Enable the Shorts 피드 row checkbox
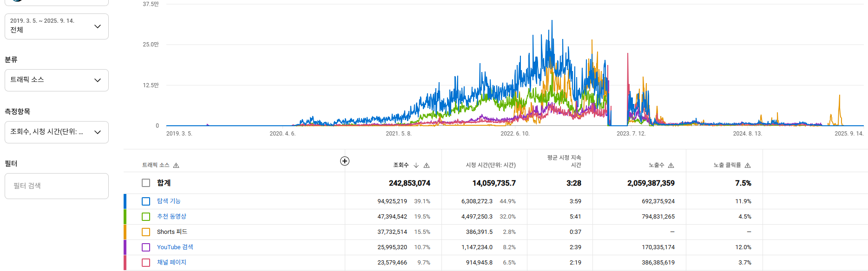The image size is (868, 271). coord(146,232)
